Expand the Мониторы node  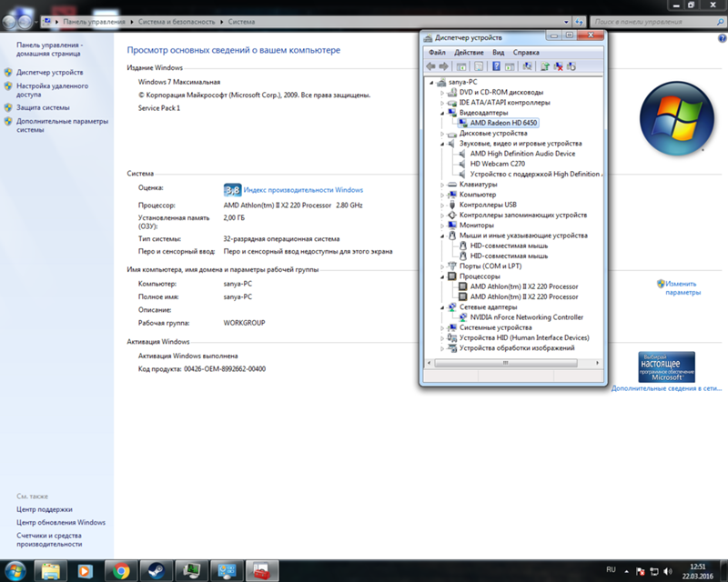442,226
